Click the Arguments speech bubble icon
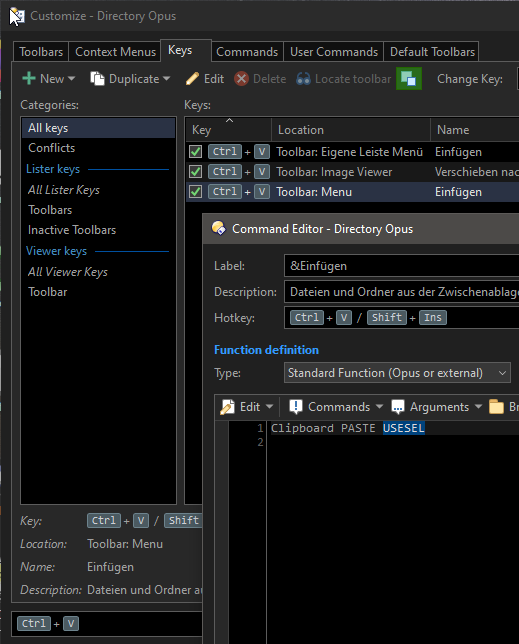This screenshot has height=644, width=519. [x=397, y=407]
